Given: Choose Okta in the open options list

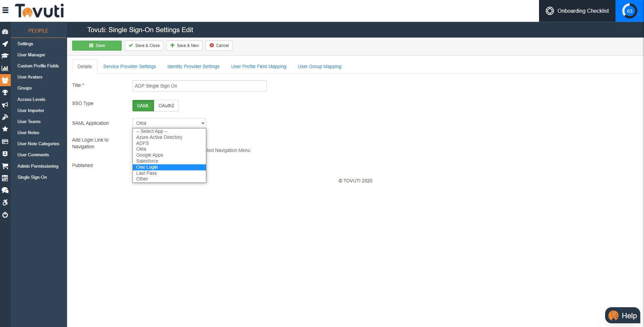Looking at the screenshot, I should pyautogui.click(x=169, y=149).
